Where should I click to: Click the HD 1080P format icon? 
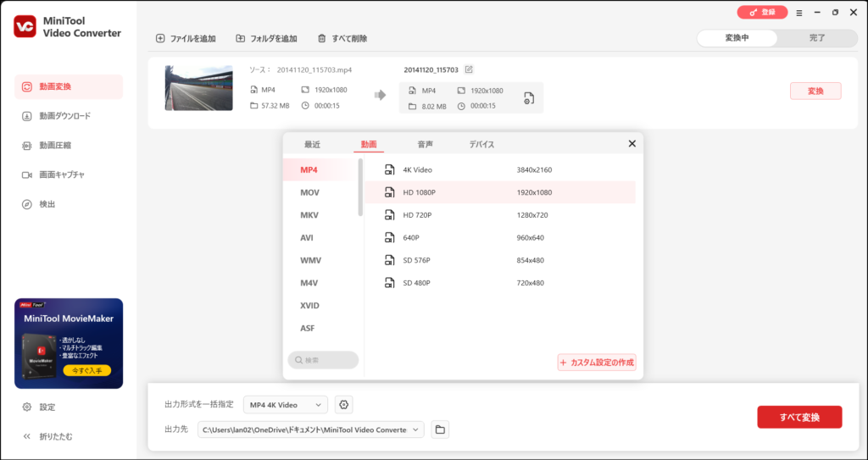click(x=390, y=192)
